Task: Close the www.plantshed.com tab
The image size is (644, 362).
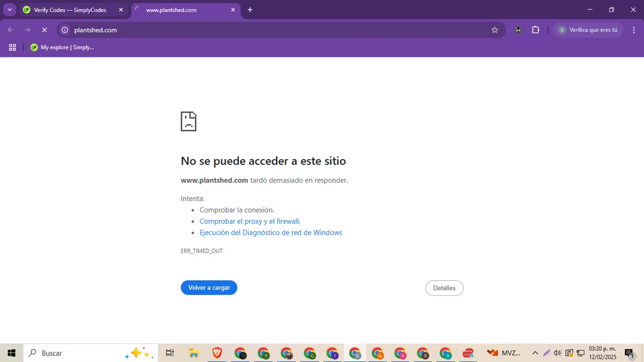Action: click(x=233, y=10)
